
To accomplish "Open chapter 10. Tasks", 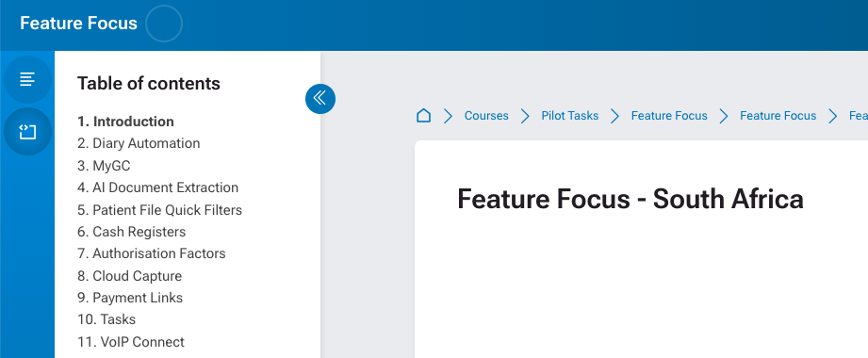I will pos(106,319).
